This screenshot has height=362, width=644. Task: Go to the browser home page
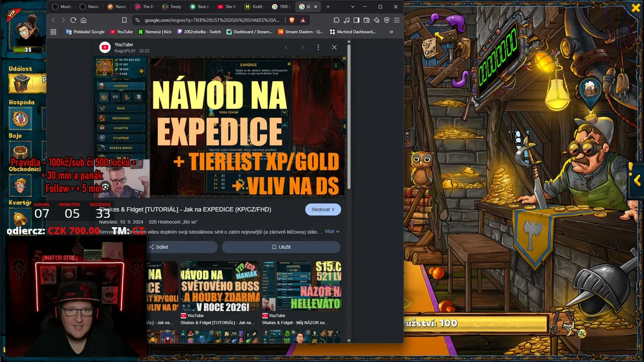pos(84,20)
